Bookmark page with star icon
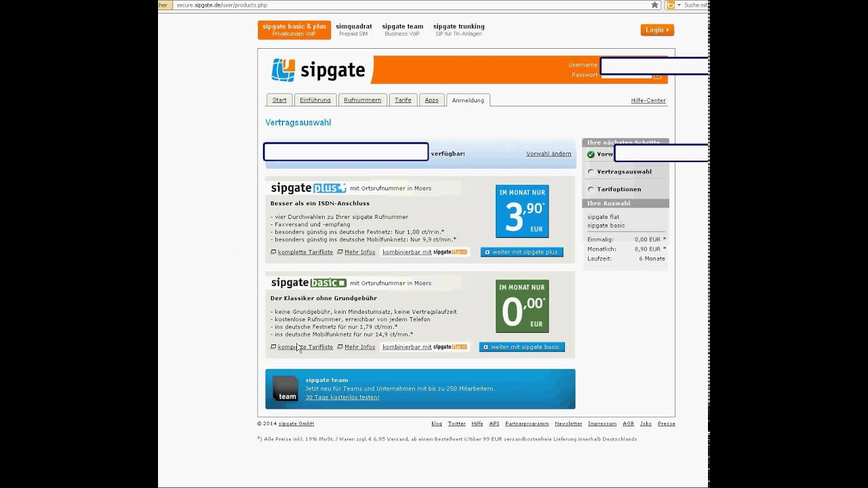This screenshot has width=868, height=488. [654, 5]
